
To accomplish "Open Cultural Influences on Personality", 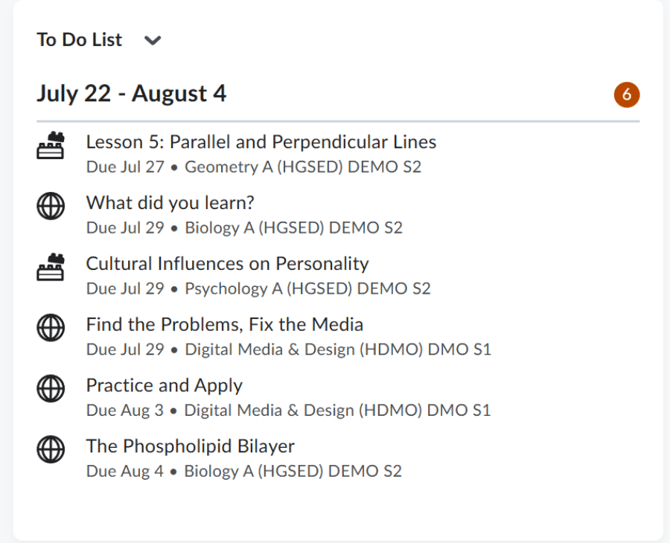I will 227,264.
